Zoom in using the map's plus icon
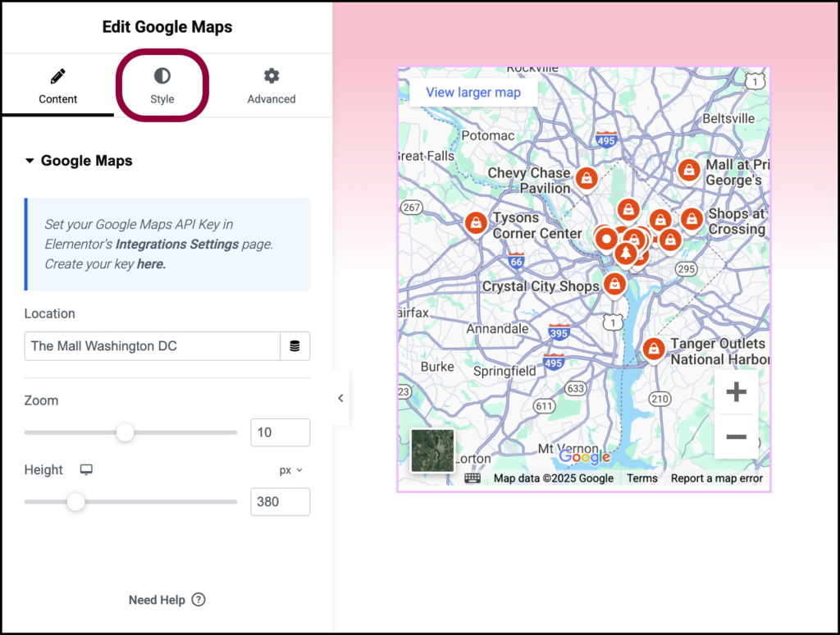Screen dimensions: 840x635 point(736,392)
